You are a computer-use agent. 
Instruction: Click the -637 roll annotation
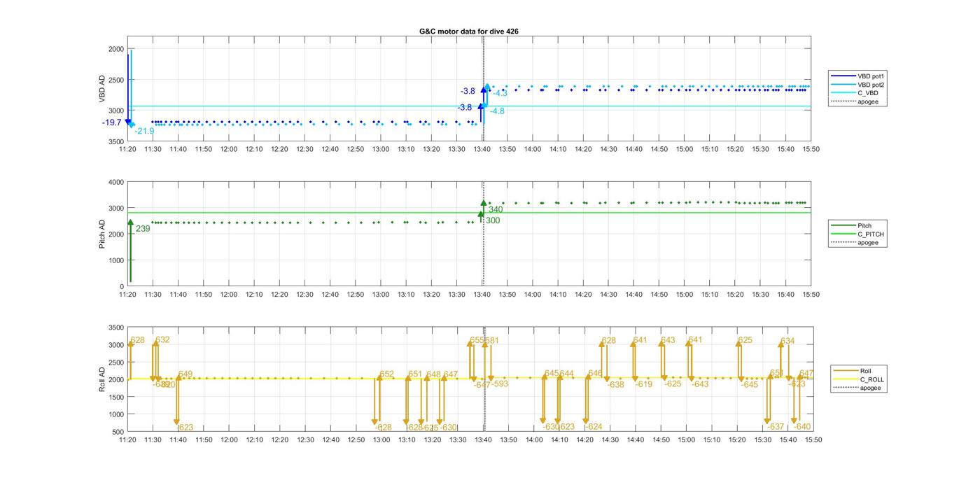pos(776,427)
